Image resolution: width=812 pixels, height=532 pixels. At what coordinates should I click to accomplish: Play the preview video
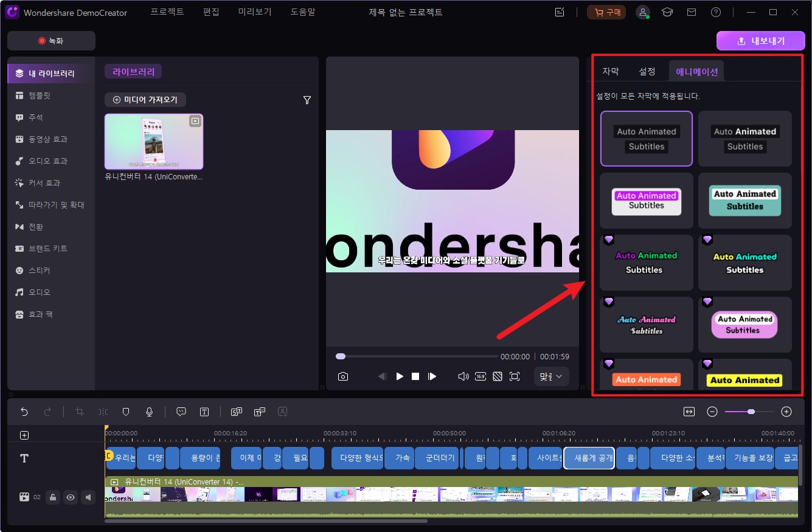(x=400, y=376)
